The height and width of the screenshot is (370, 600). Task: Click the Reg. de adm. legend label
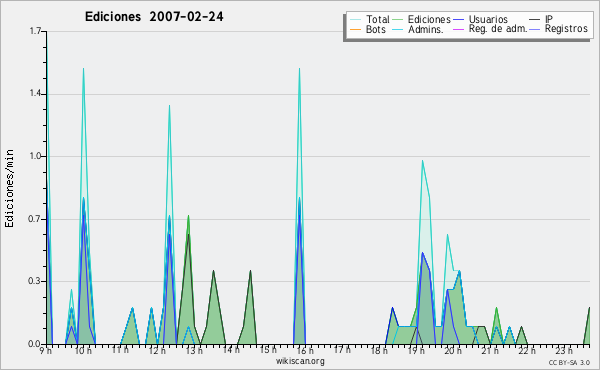click(498, 29)
